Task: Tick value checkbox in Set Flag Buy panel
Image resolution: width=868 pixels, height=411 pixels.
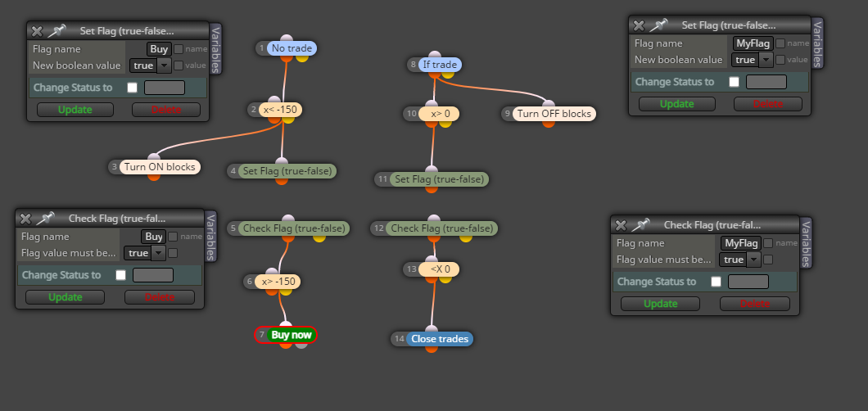Action: [x=179, y=65]
